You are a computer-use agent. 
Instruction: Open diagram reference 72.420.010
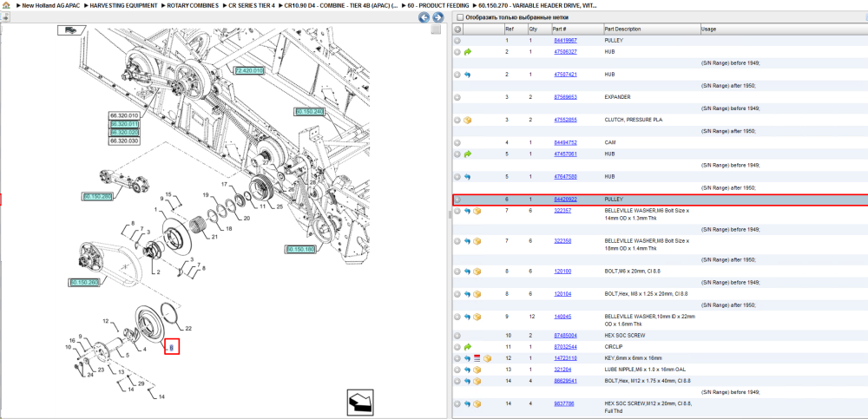(x=249, y=71)
